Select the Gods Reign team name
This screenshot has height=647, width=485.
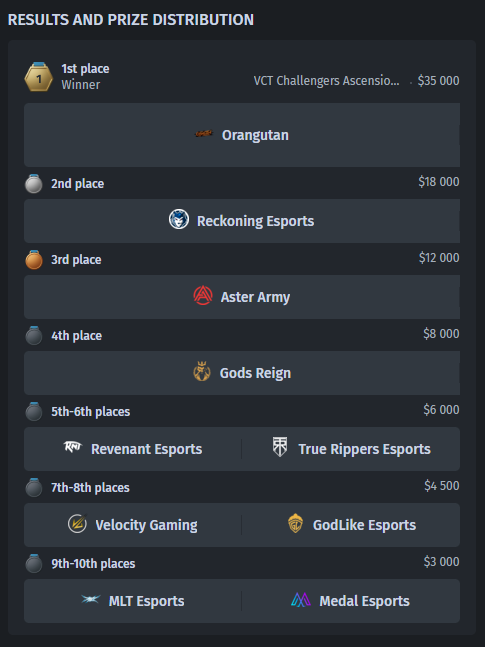[x=255, y=373]
